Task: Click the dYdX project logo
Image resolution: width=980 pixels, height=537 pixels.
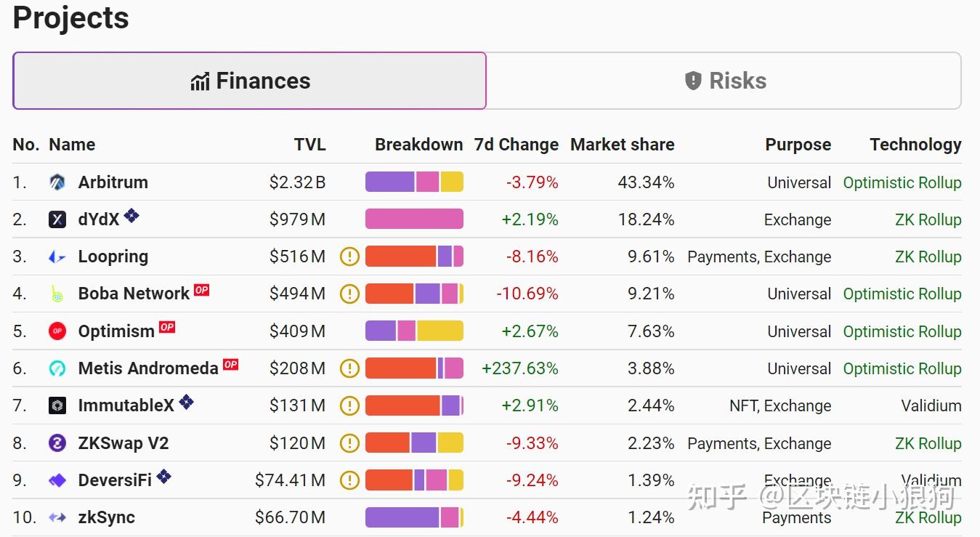Action: click(x=57, y=219)
